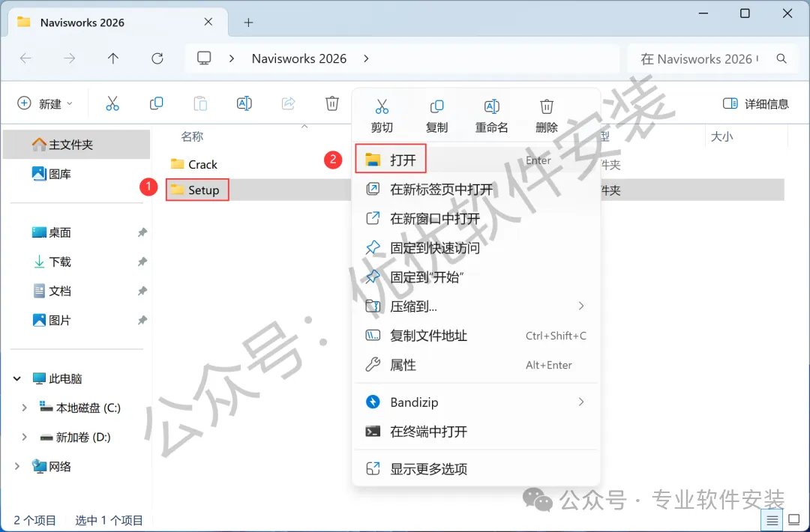Go forward with the right arrow
This screenshot has height=532, width=810.
tap(69, 58)
